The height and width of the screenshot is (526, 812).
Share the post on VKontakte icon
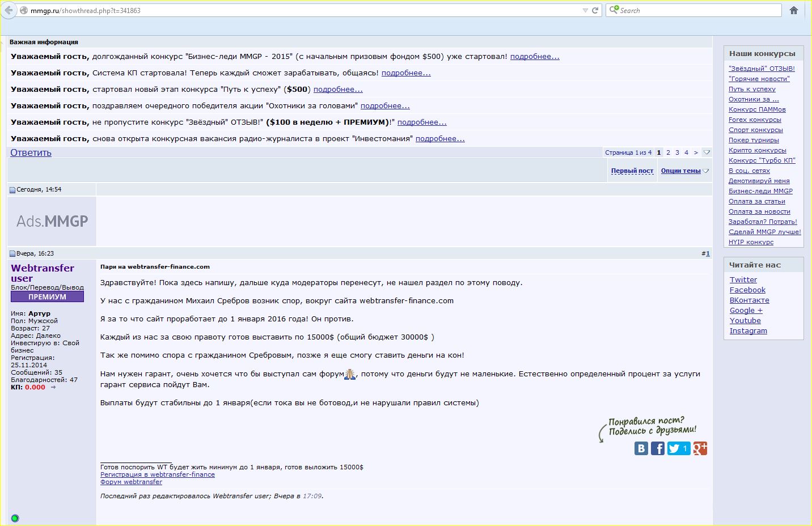[x=641, y=448]
